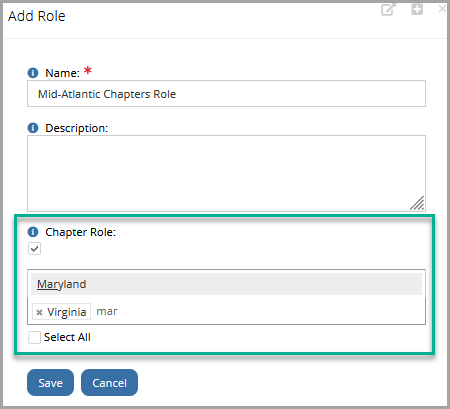Open the dialog in a new window icon

click(x=388, y=9)
